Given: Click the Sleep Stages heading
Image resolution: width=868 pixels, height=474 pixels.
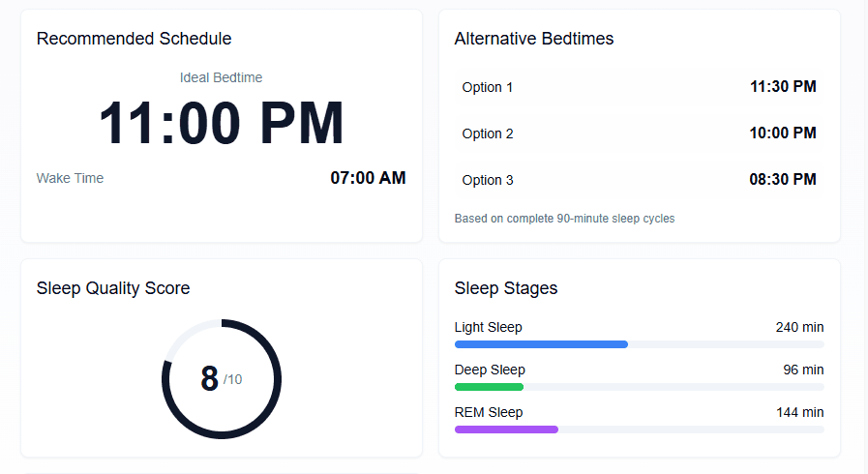Looking at the screenshot, I should (506, 288).
